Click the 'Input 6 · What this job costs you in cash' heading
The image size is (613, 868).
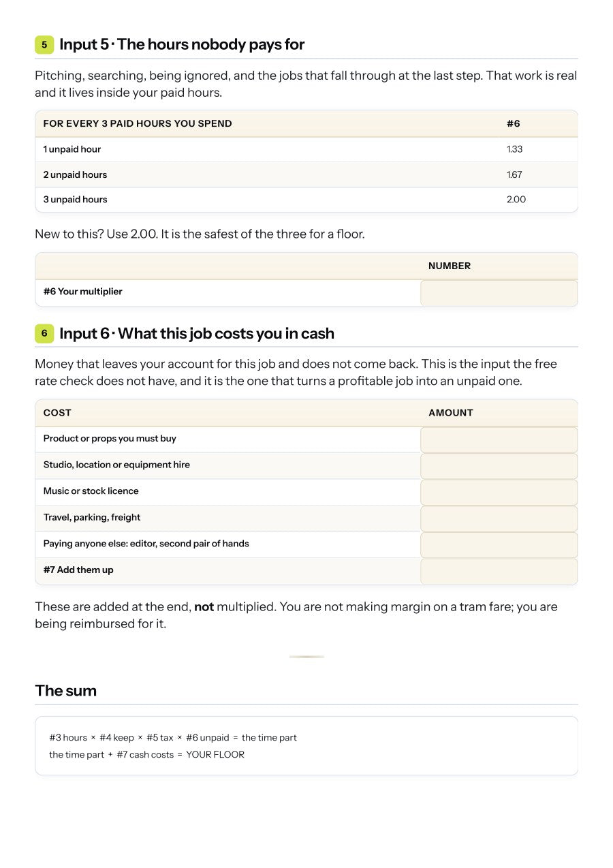click(197, 334)
